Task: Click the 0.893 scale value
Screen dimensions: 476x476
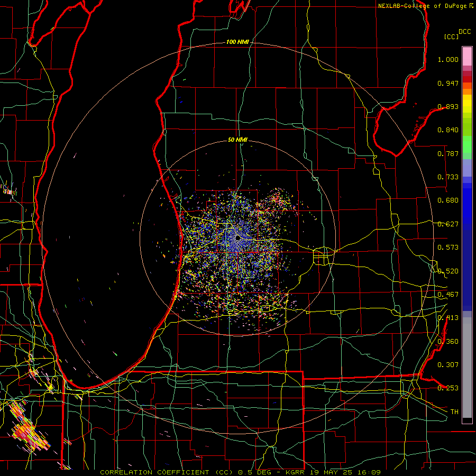Action: 448,106
